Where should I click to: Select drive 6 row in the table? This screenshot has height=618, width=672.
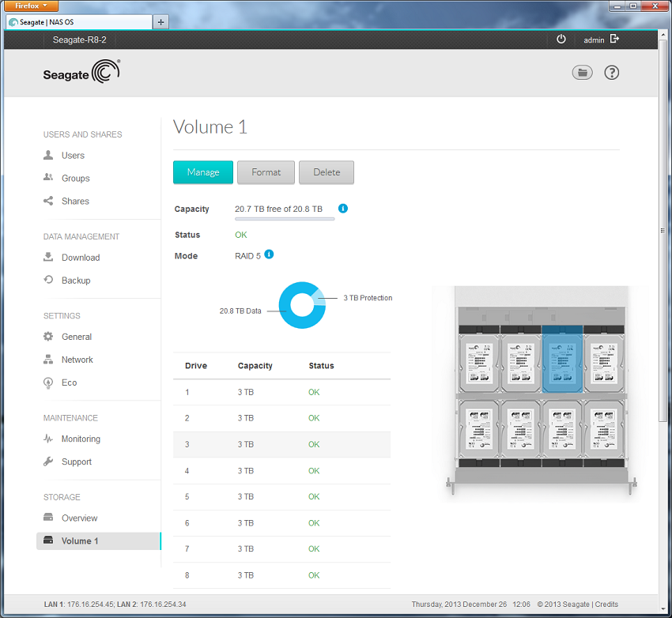coord(281,523)
